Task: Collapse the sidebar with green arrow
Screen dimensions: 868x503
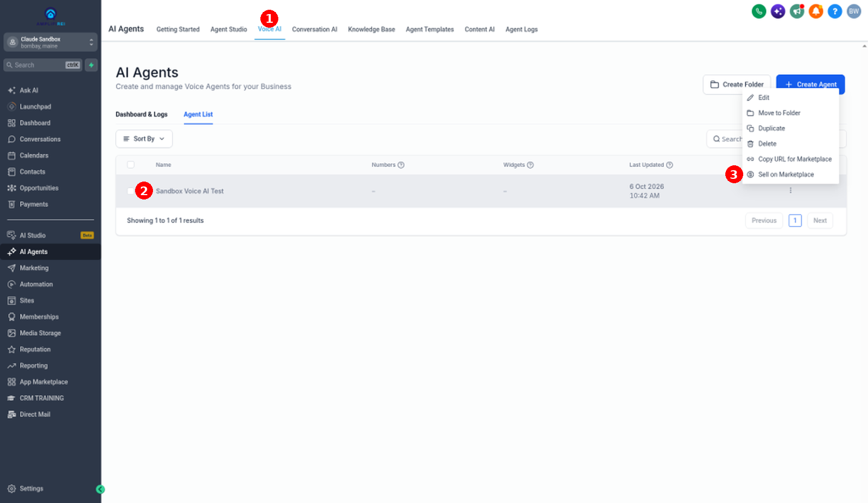Action: [x=100, y=489]
